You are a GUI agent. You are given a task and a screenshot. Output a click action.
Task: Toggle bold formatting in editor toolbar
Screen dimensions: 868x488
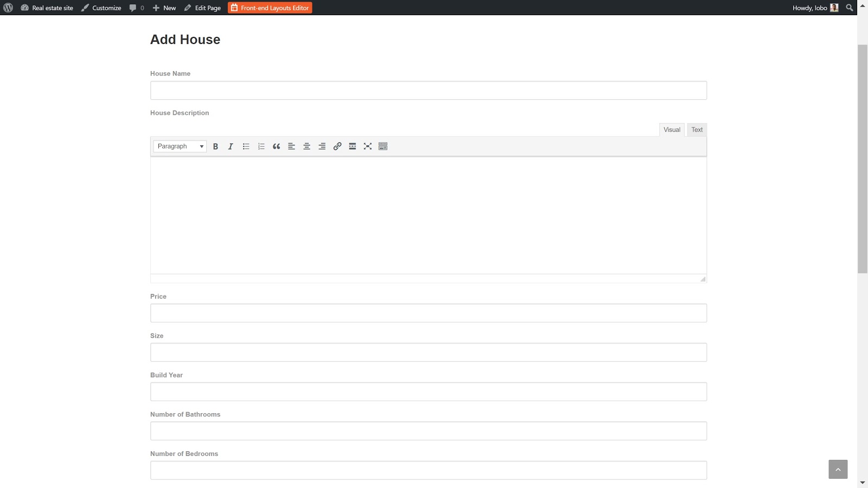215,146
